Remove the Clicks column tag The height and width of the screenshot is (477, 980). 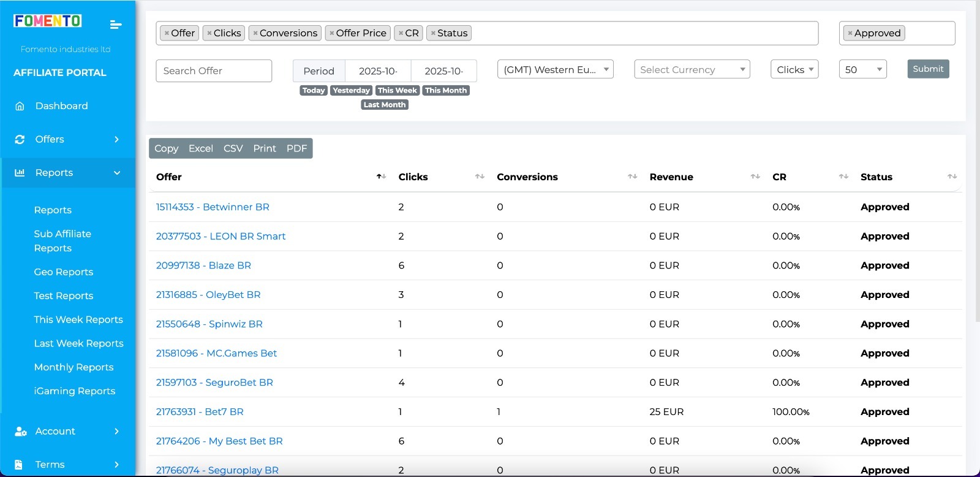click(209, 33)
